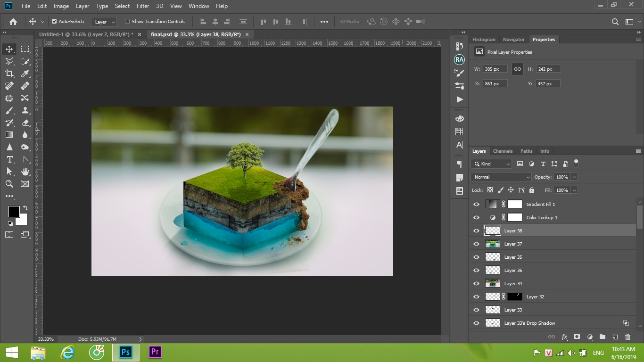Enable Auto-Select checkbox

54,22
